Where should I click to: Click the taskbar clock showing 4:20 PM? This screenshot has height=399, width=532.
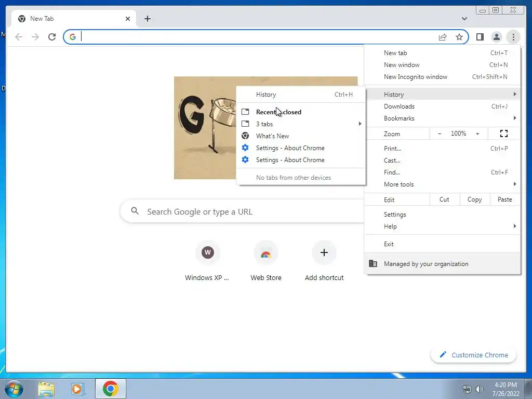coord(506,389)
